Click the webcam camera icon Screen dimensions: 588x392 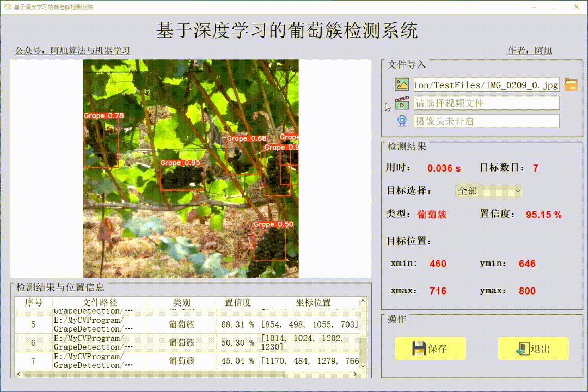click(402, 121)
